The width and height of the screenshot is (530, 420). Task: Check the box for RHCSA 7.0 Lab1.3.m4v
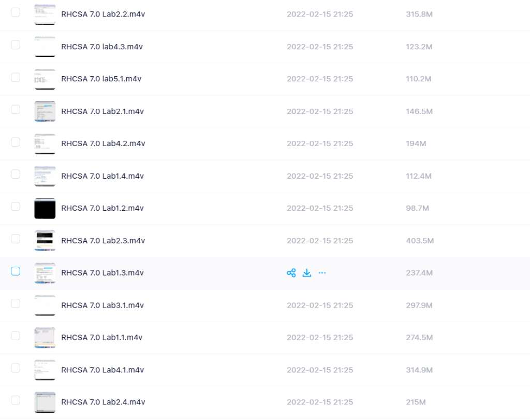(x=16, y=271)
